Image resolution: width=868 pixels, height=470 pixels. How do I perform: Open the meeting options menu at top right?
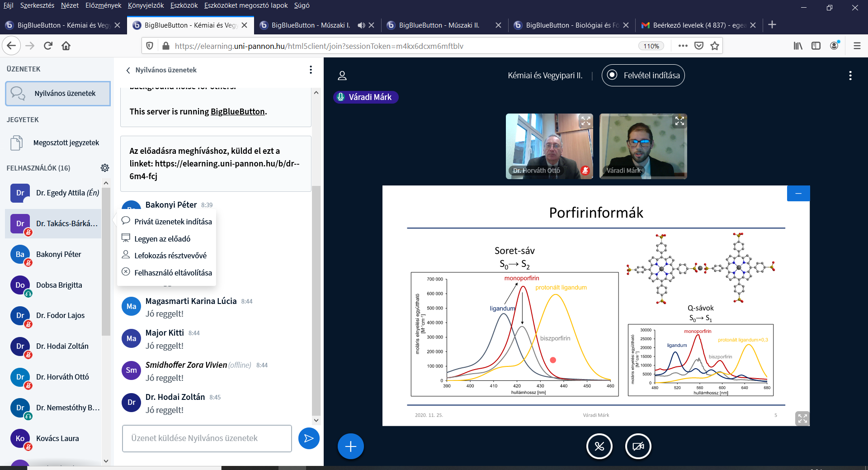(x=850, y=76)
